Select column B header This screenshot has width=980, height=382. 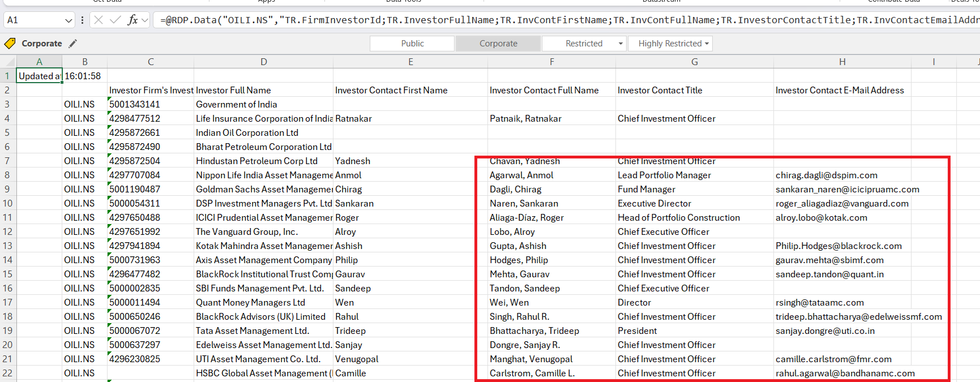(x=85, y=62)
